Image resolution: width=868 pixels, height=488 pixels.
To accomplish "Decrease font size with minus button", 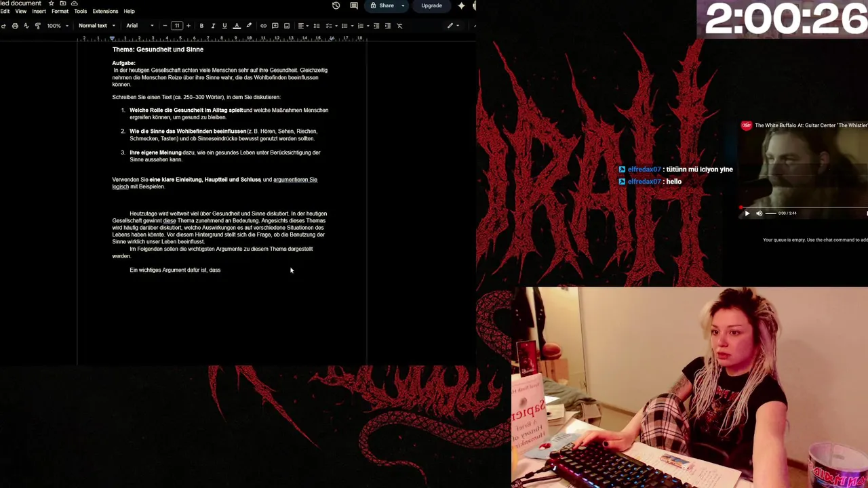I will [x=165, y=26].
